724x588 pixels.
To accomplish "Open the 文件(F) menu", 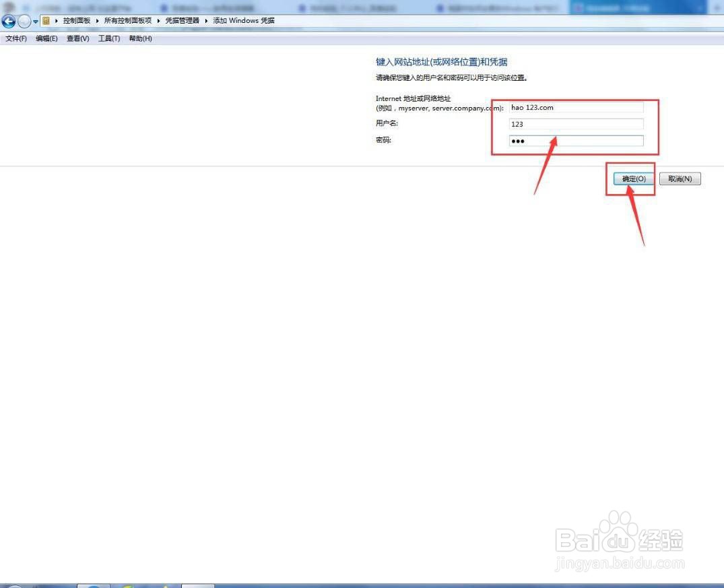I will pos(16,38).
